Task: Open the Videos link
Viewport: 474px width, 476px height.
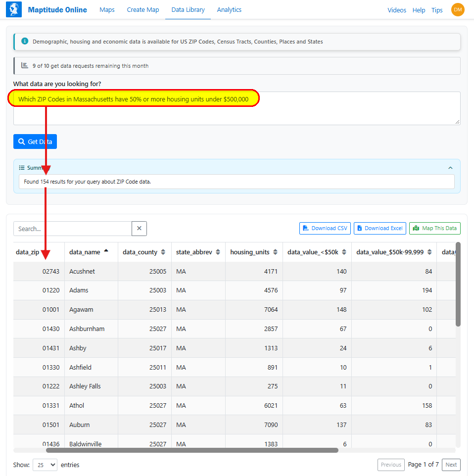Action: click(397, 10)
